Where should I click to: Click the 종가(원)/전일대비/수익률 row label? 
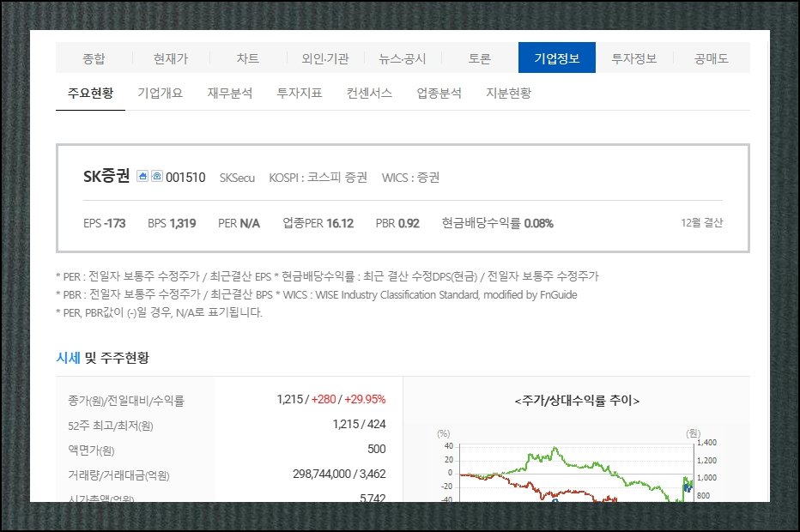point(126,401)
